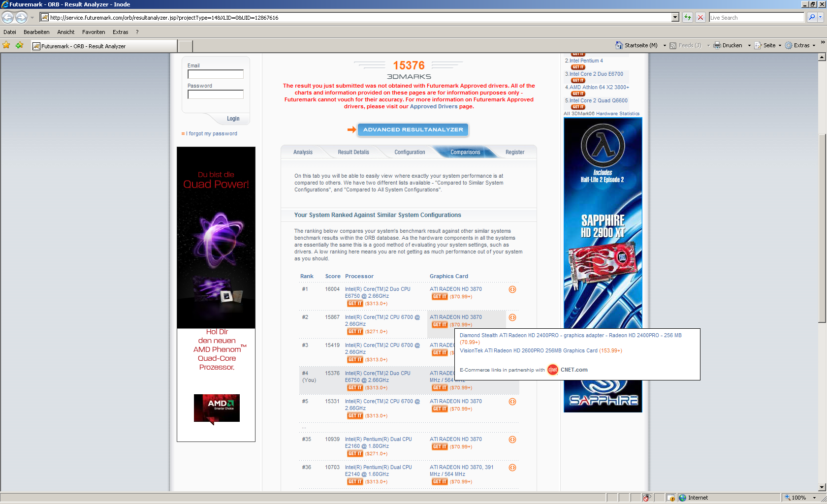Viewport: 827px width, 504px height.
Task: Open a new blank browser tab
Action: pyautogui.click(x=185, y=46)
